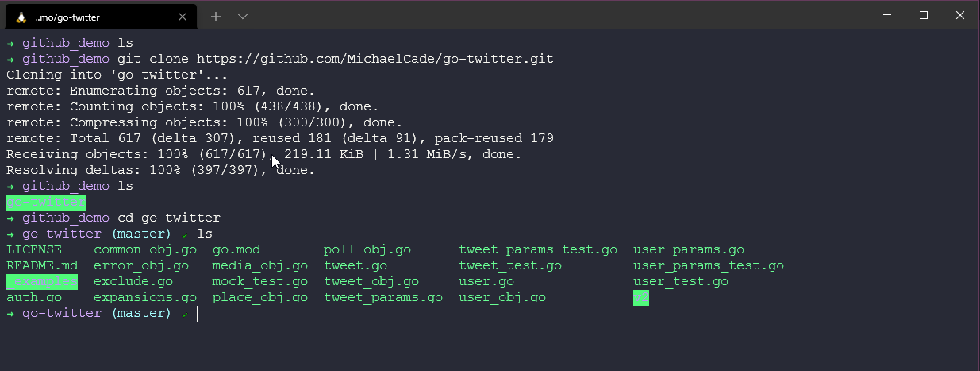This screenshot has height=371, width=980.
Task: Click README.md in the file listing
Action: pyautogui.click(x=42, y=265)
